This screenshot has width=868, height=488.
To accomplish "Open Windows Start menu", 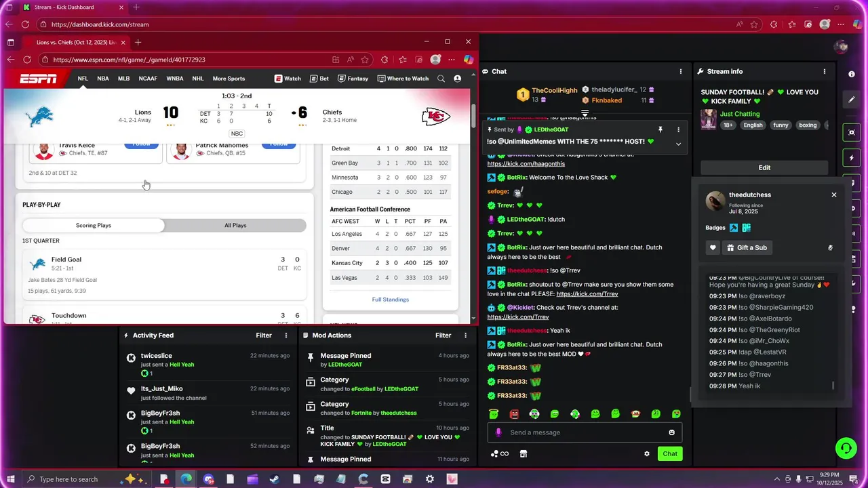I will (10, 479).
